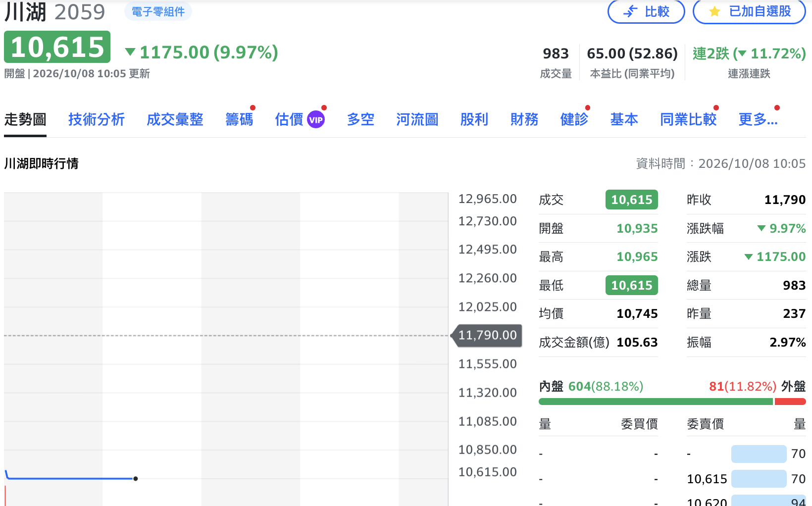This screenshot has height=506, width=812.
Task: Click the 委賣價 10,615 row
Action: point(746,479)
